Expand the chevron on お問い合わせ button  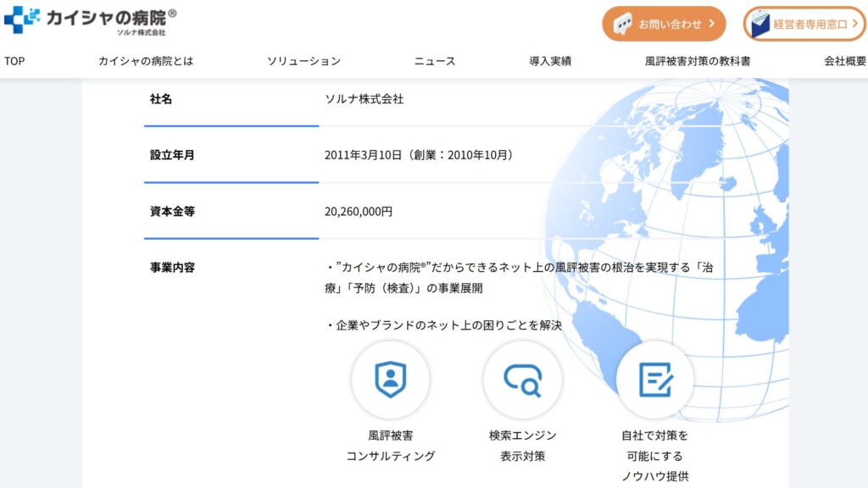coord(713,25)
